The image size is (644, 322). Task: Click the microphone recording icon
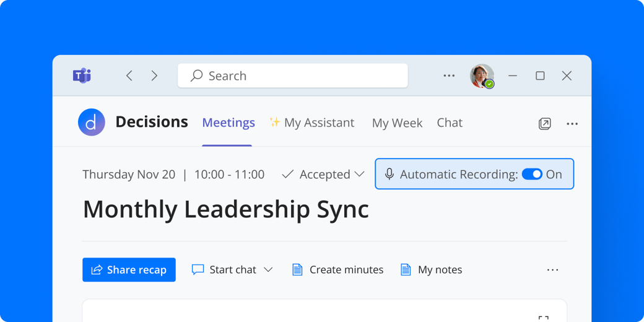(389, 175)
